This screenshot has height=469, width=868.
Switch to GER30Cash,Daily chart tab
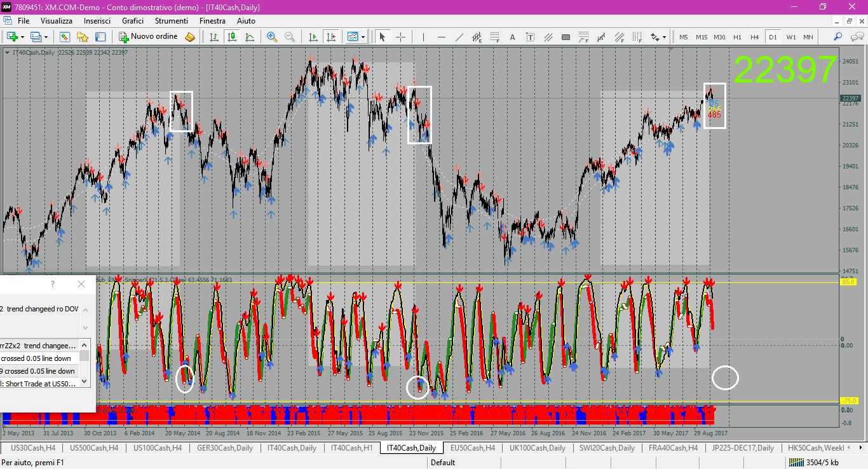225,448
